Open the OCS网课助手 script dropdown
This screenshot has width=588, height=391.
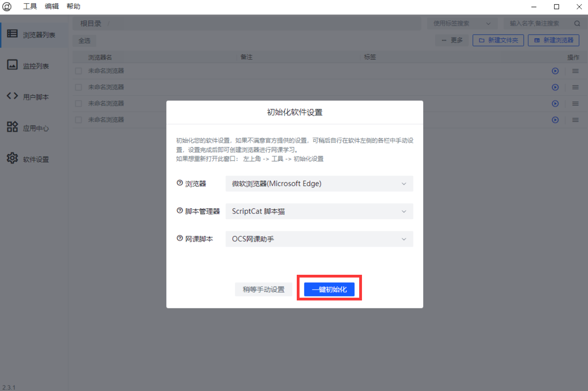pos(319,239)
